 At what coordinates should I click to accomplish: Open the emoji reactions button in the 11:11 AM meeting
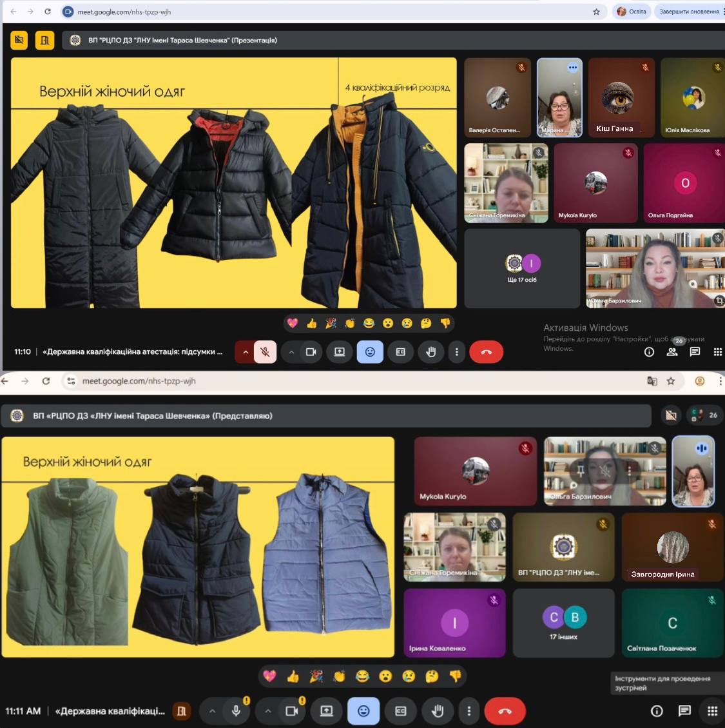pos(363,711)
